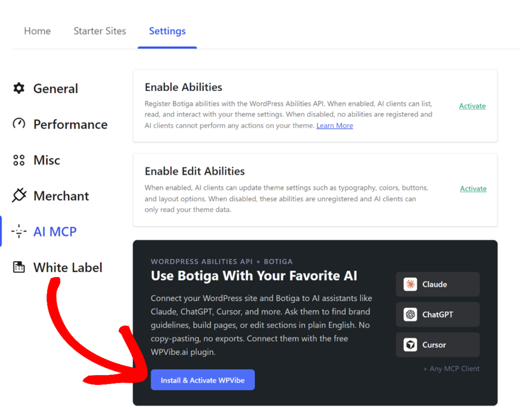Switch to the Starter Sites tab
Viewport: 521px width, 420px height.
(100, 31)
